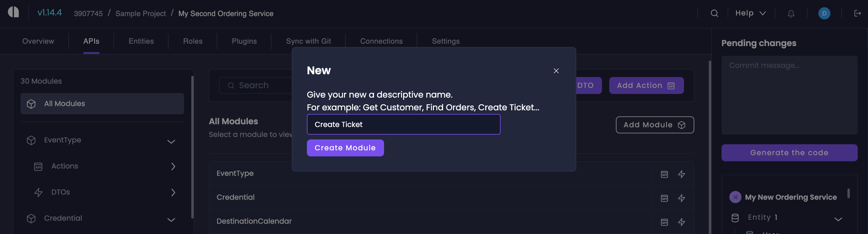
Task: Open the Help dropdown menu
Action: point(750,13)
